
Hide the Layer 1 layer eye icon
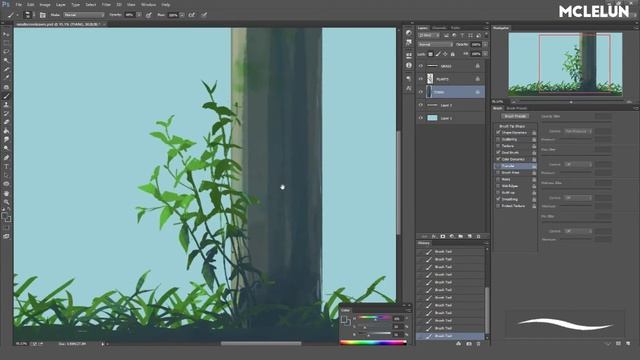421,118
